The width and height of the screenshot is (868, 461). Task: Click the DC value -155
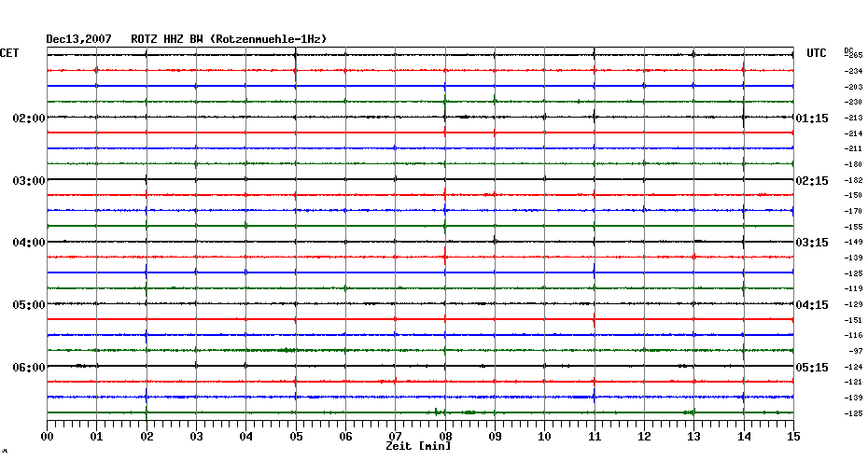coord(853,227)
